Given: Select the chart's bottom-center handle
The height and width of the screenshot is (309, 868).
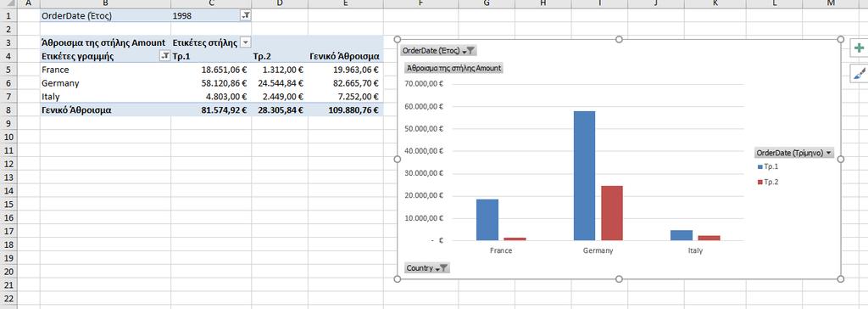Looking at the screenshot, I should (x=619, y=278).
